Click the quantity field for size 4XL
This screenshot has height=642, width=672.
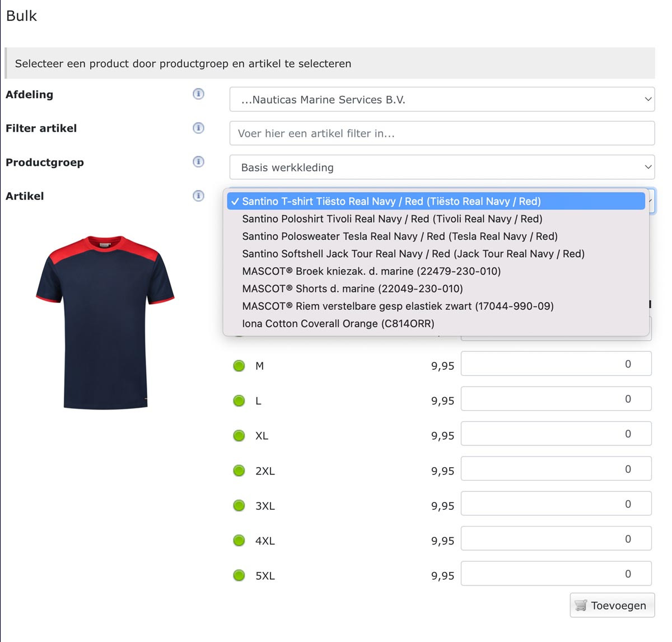coord(556,538)
